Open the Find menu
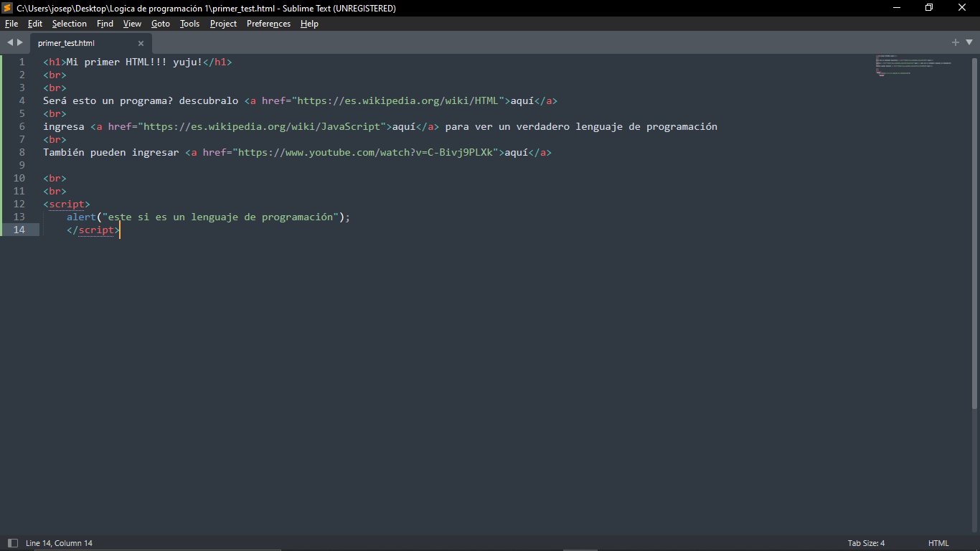 point(105,24)
